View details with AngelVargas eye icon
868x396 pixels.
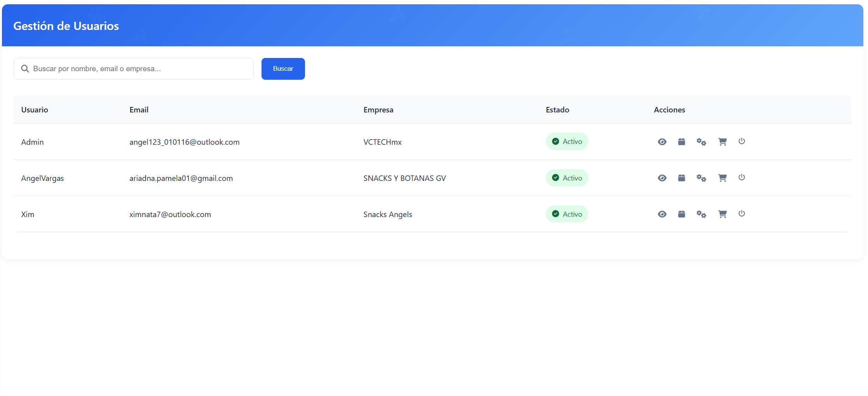(662, 178)
